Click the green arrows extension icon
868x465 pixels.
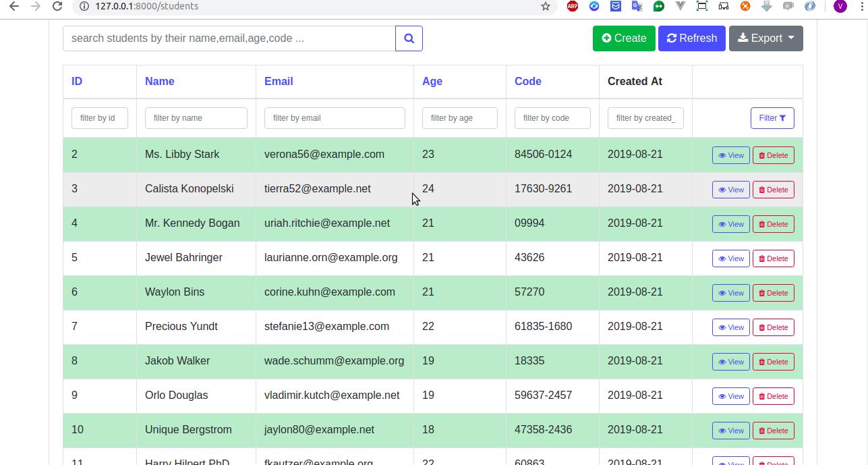[x=659, y=6]
